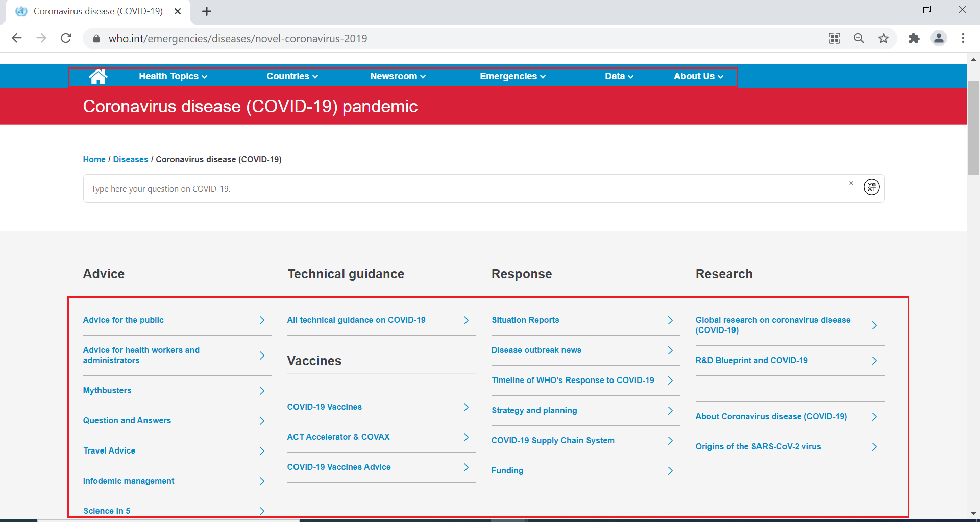Open Infodemic management link
Viewport: 980px width, 522px height.
(129, 481)
